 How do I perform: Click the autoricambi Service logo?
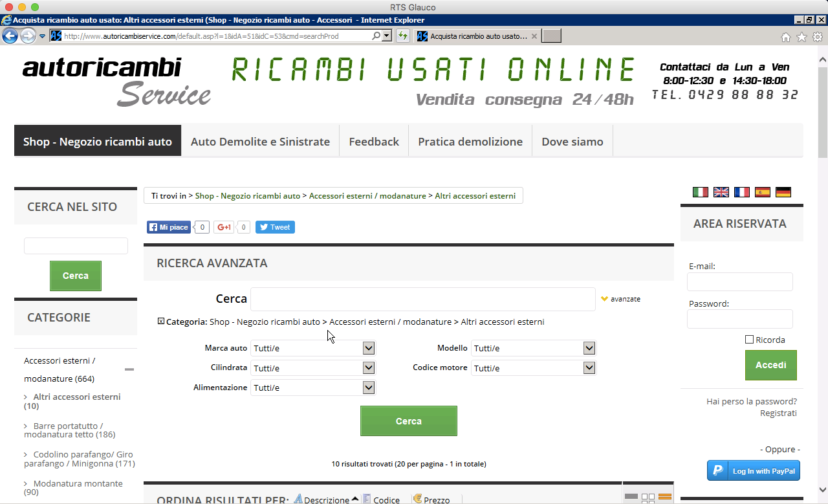tap(116, 82)
